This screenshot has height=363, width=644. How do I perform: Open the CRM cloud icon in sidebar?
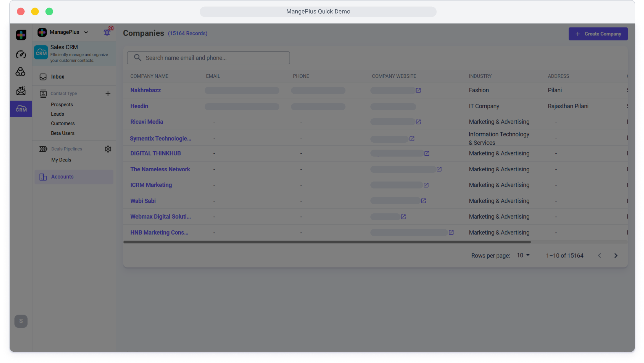point(21,109)
